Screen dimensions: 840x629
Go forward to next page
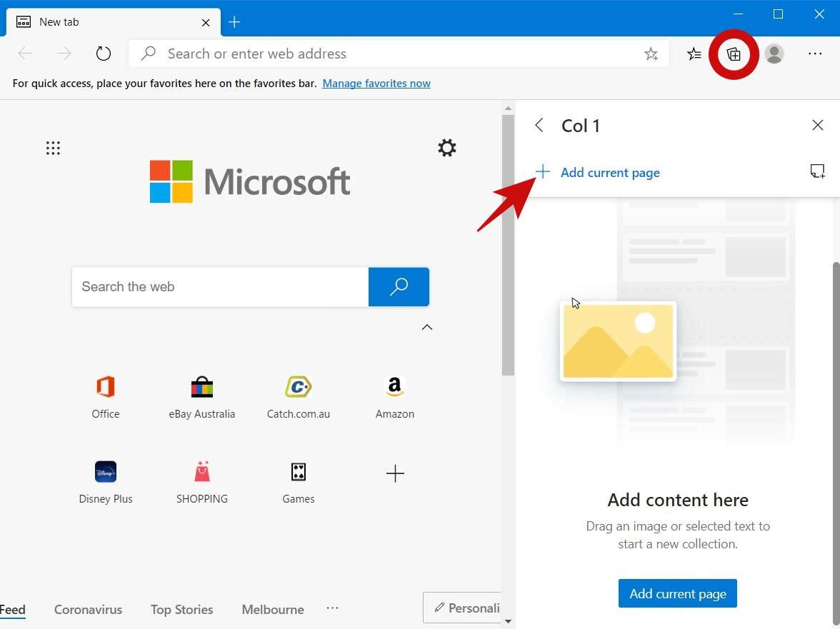(64, 54)
